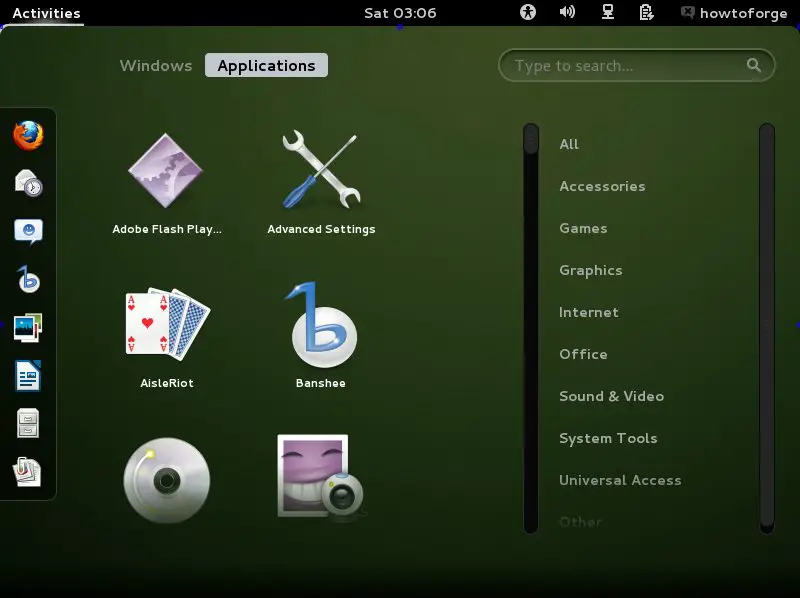Filter by Games category
This screenshot has width=800, height=598.
[x=583, y=228]
